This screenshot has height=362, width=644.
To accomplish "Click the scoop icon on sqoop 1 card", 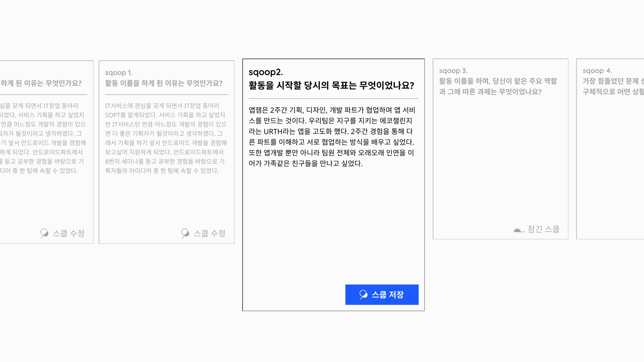I will click(x=185, y=233).
